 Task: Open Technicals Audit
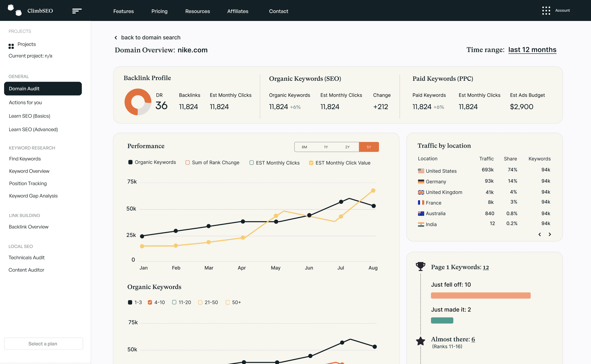pyautogui.click(x=26, y=258)
